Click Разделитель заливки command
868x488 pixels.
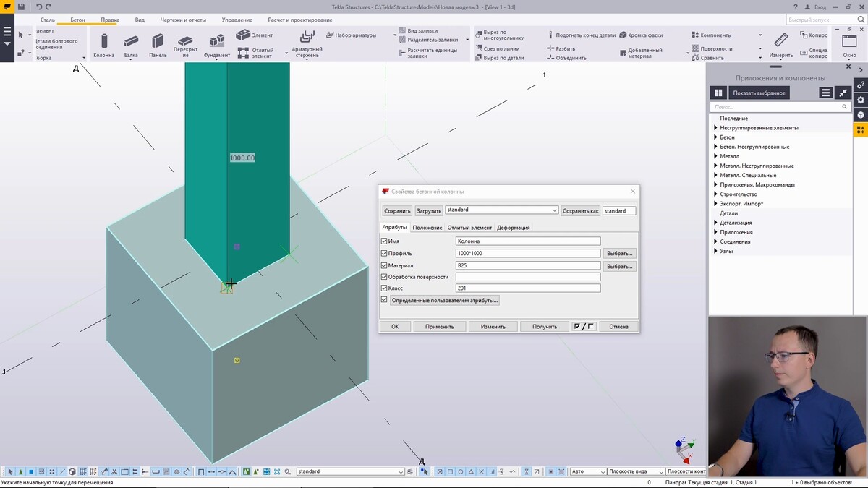(427, 40)
